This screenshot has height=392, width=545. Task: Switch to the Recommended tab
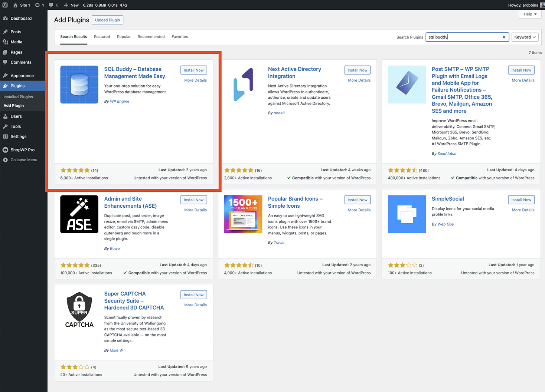pos(151,37)
